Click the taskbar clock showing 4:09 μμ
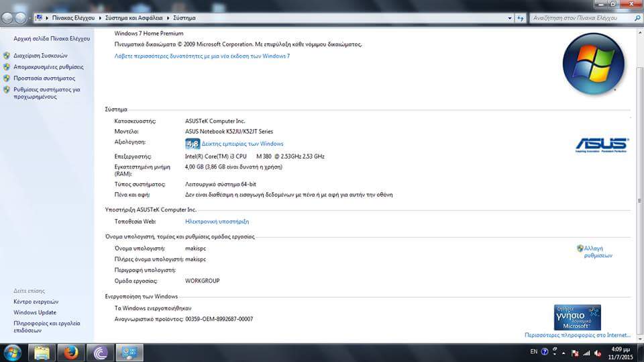 [621, 353]
